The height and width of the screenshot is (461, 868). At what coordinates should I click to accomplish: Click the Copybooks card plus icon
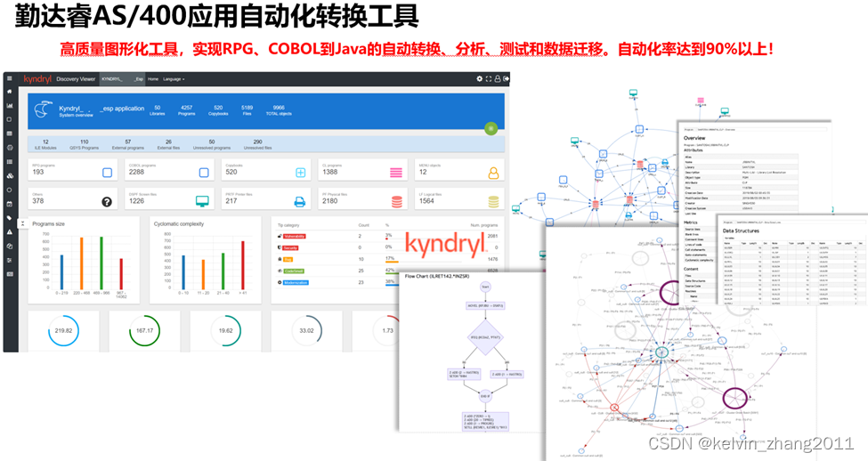301,173
